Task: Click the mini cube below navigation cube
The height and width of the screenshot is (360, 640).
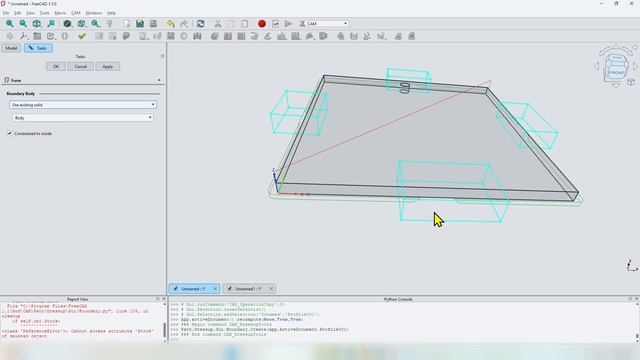Action: point(631,82)
